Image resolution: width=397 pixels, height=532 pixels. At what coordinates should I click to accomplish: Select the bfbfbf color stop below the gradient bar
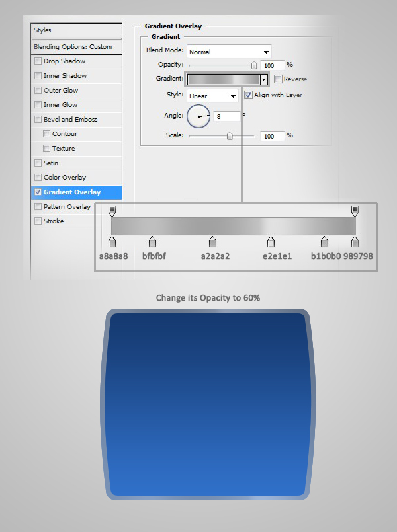tap(152, 242)
